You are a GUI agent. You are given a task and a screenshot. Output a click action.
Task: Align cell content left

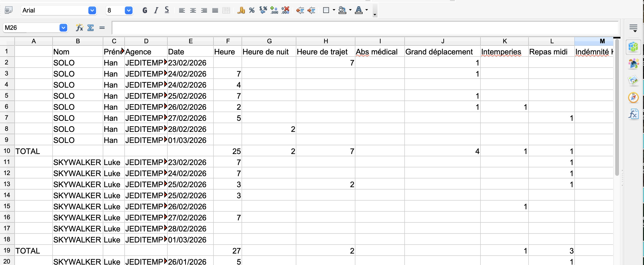pyautogui.click(x=182, y=10)
